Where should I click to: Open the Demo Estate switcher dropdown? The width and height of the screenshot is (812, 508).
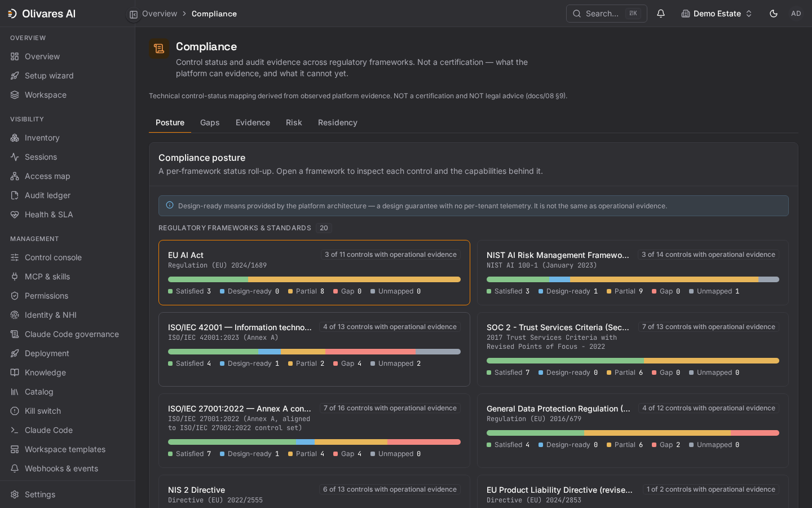tap(717, 14)
